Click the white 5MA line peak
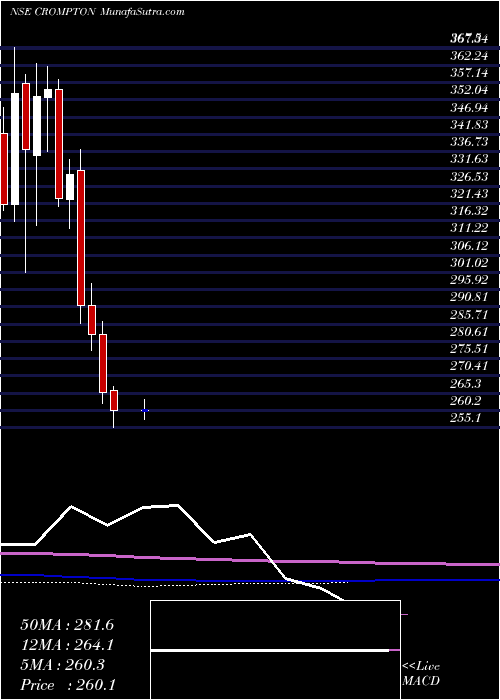 tap(177, 505)
